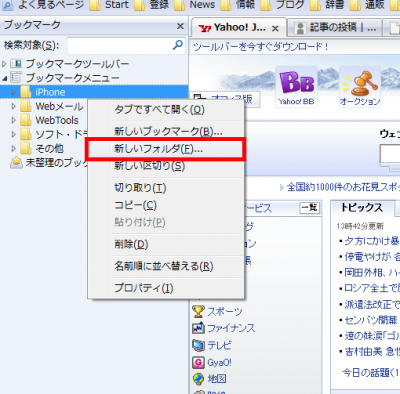Open the News bookmark folder
This screenshot has height=394, width=400.
point(195,5)
